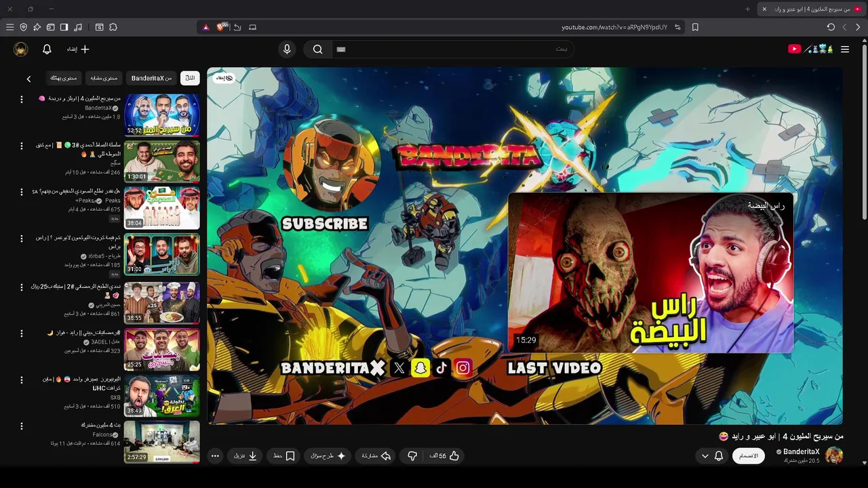Click the address bar URL
This screenshot has height=488, width=868.
[614, 27]
